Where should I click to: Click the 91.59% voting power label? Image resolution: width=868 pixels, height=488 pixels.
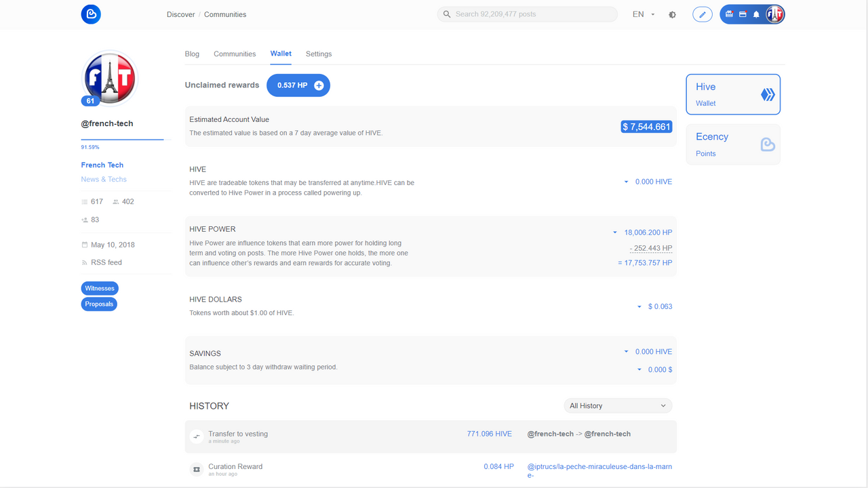(90, 147)
